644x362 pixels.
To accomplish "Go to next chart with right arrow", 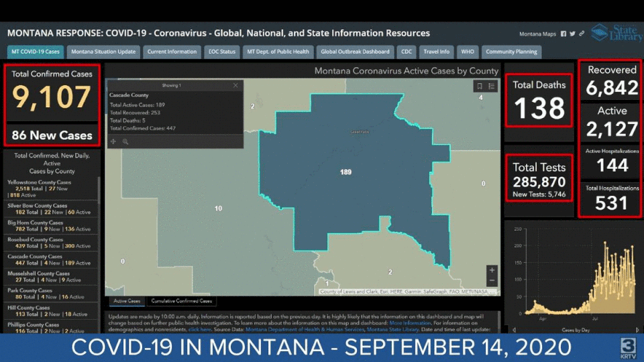I will coord(637,330).
